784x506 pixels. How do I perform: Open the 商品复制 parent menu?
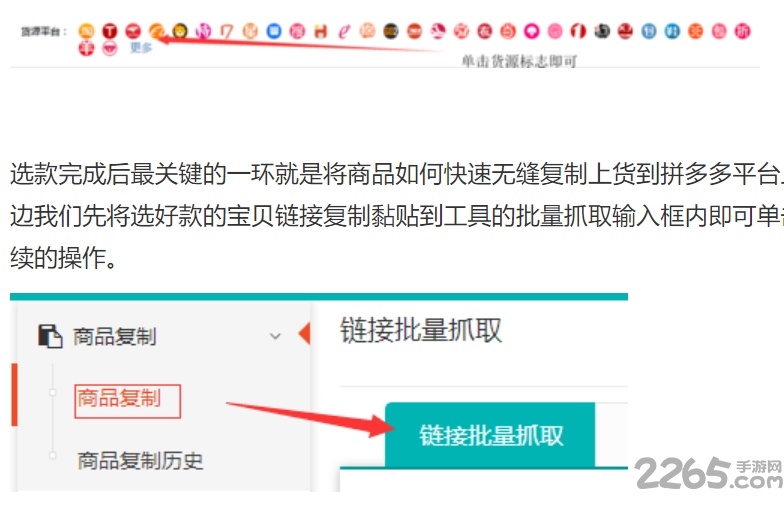point(114,336)
